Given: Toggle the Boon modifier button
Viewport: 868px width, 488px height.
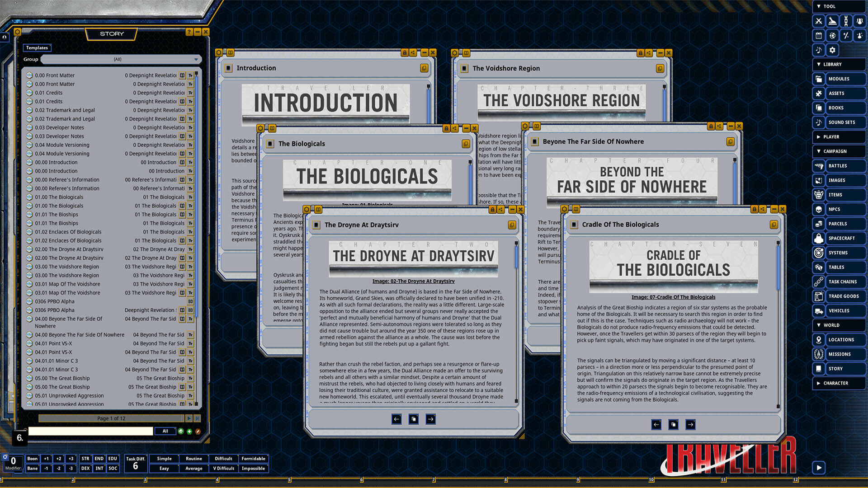Looking at the screenshot, I should (x=33, y=459).
